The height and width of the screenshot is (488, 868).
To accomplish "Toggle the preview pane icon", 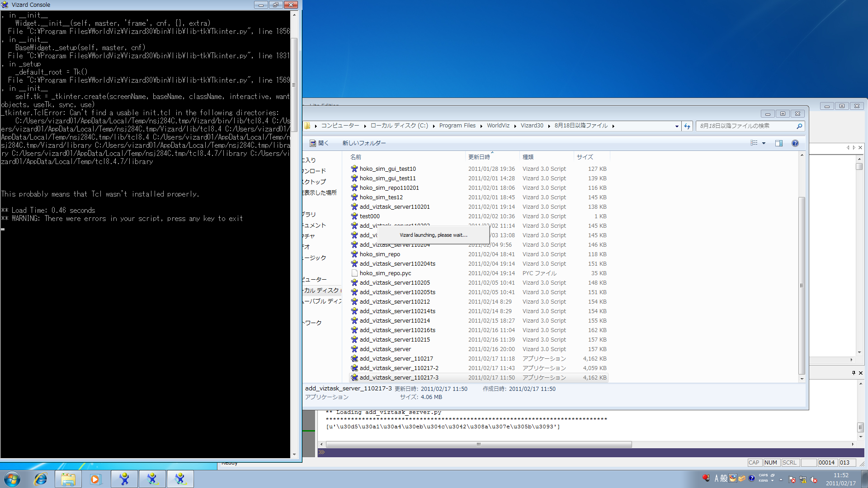I will pyautogui.click(x=778, y=143).
